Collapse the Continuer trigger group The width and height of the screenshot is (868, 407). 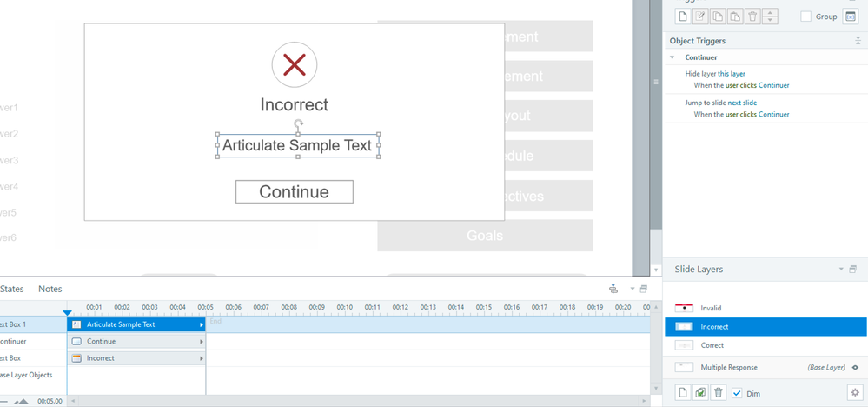tap(672, 57)
